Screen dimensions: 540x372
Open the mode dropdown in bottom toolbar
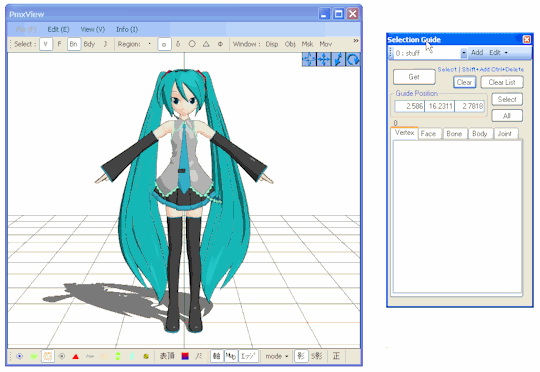(277, 356)
